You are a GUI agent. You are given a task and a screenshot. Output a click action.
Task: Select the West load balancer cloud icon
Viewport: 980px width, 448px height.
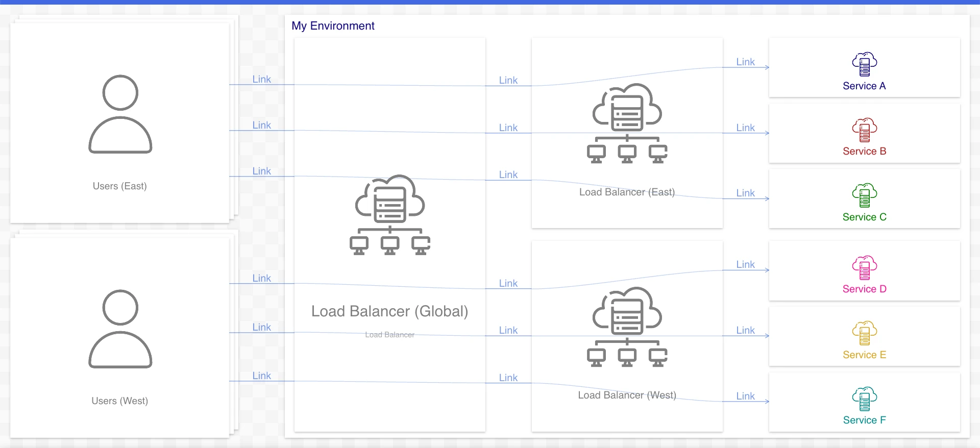click(x=627, y=327)
